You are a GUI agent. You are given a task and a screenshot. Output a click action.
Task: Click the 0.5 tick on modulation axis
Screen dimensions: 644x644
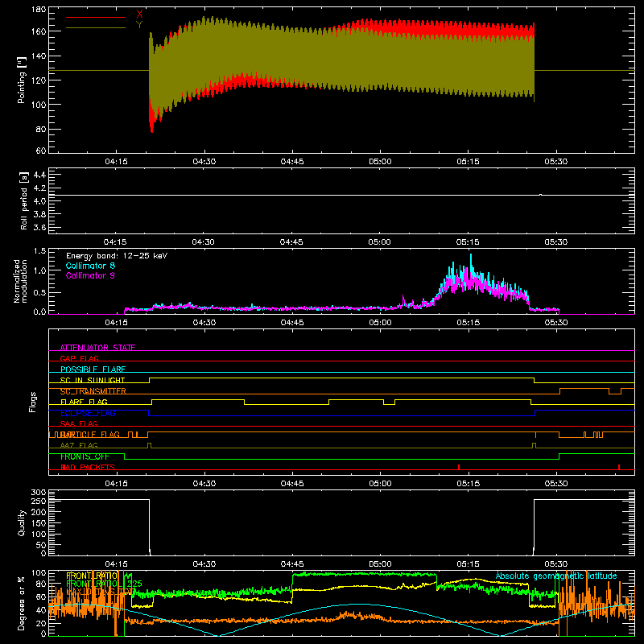click(39, 292)
